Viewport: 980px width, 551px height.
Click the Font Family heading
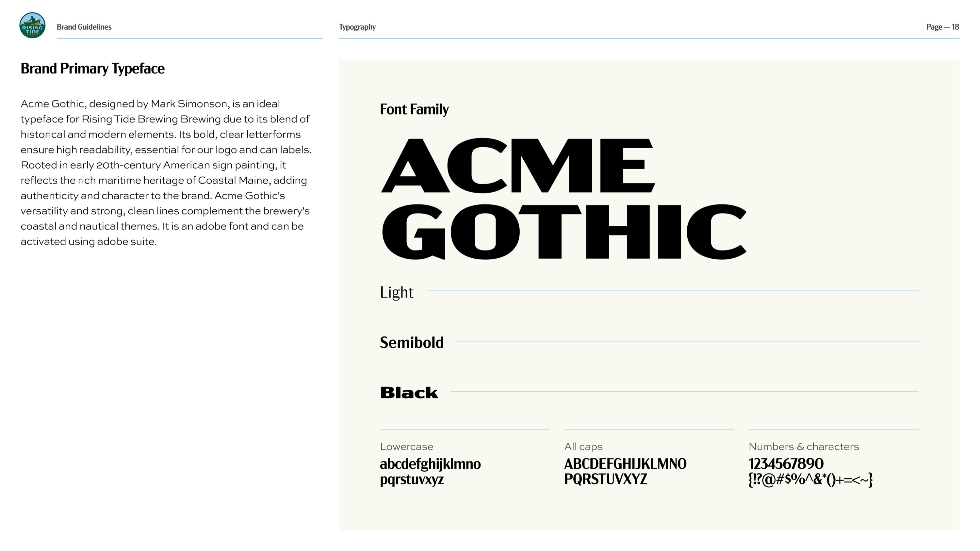[414, 109]
